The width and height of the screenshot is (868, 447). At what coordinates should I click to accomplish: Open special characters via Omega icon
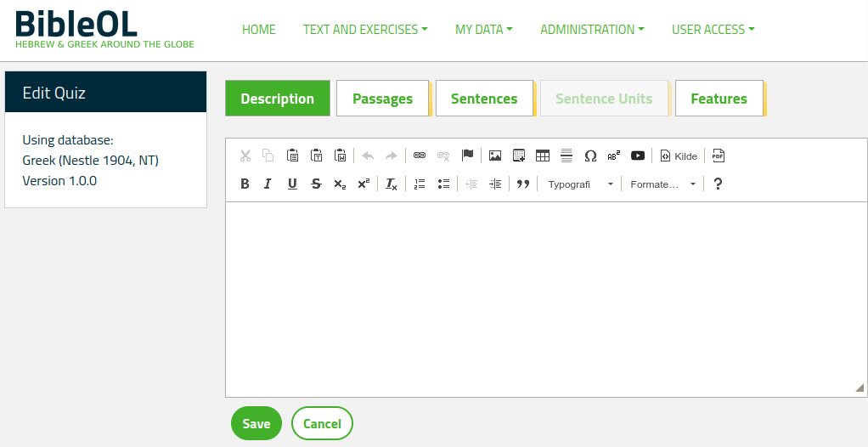pyautogui.click(x=590, y=156)
